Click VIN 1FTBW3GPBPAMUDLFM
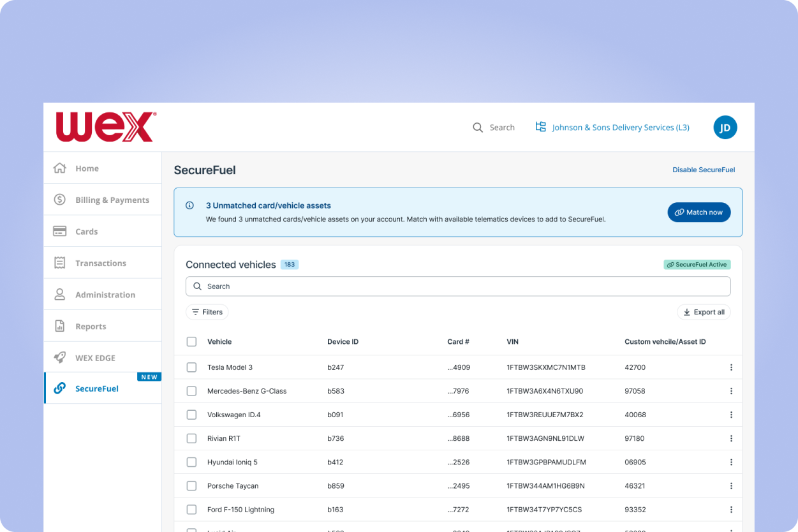This screenshot has width=798, height=532. coord(546,462)
